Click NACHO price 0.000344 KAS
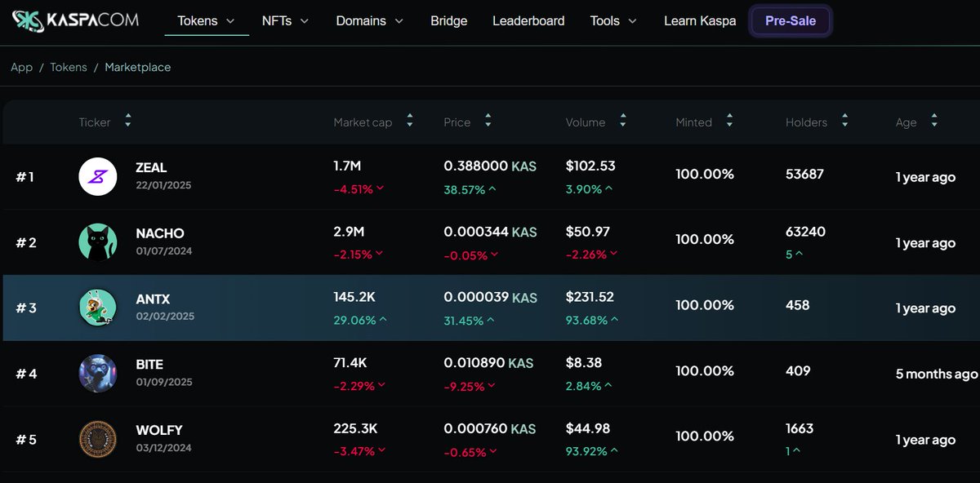 point(490,232)
